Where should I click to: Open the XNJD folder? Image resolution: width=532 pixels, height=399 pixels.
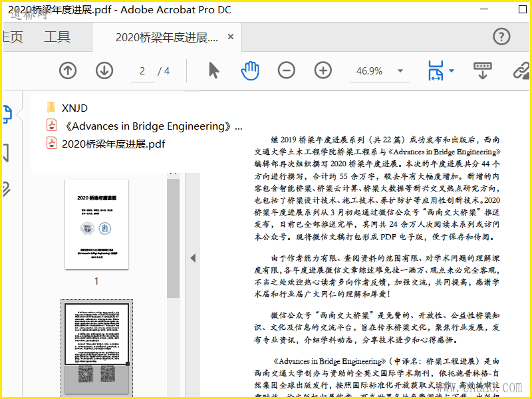[x=74, y=108]
